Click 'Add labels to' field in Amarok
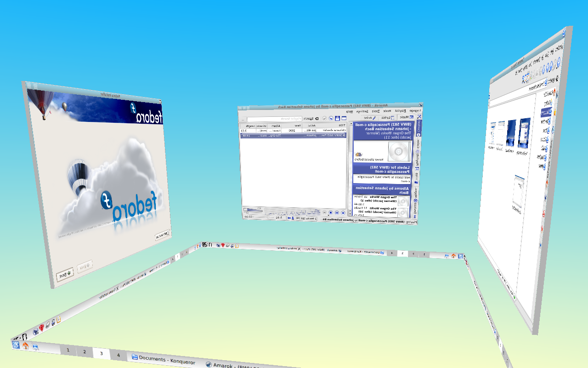The image size is (588, 368). pyautogui.click(x=382, y=179)
